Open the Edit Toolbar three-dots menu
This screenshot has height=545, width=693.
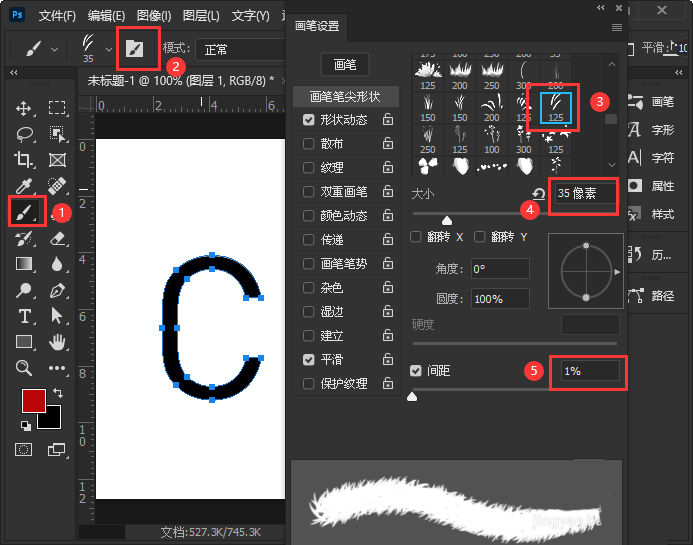(57, 368)
